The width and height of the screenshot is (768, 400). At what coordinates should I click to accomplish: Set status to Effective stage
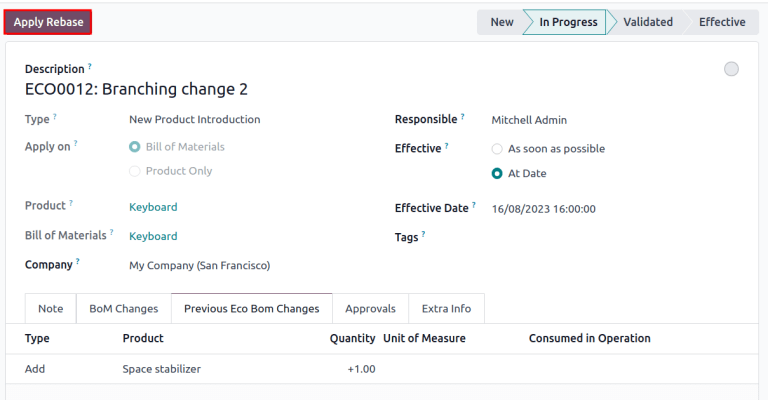tap(721, 22)
